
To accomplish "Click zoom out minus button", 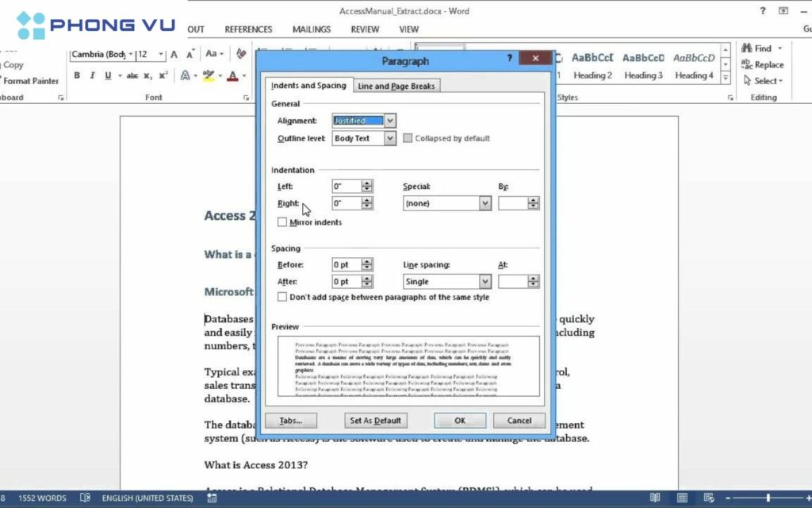I will pyautogui.click(x=728, y=498).
